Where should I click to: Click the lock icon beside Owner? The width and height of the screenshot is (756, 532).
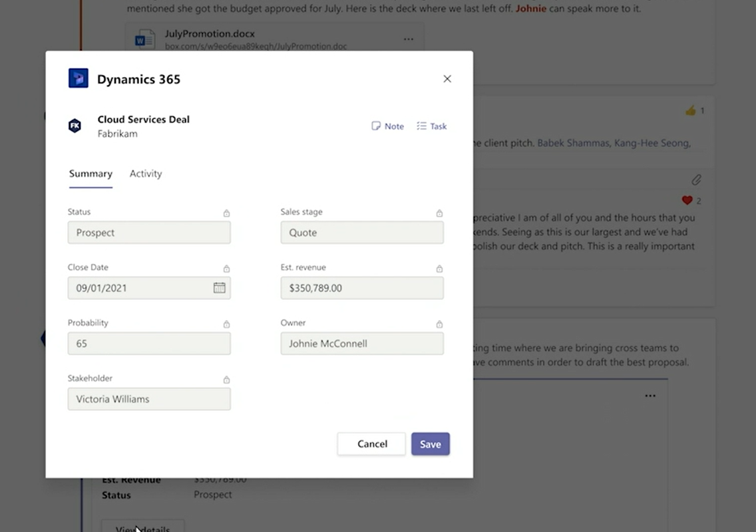click(439, 324)
